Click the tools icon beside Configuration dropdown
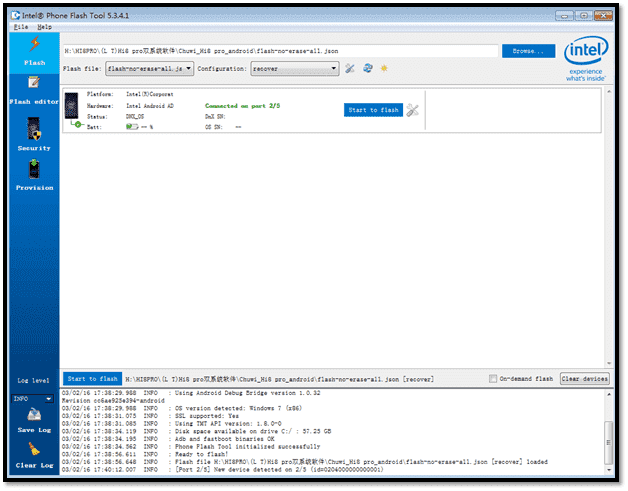The height and width of the screenshot is (491, 628). (350, 68)
